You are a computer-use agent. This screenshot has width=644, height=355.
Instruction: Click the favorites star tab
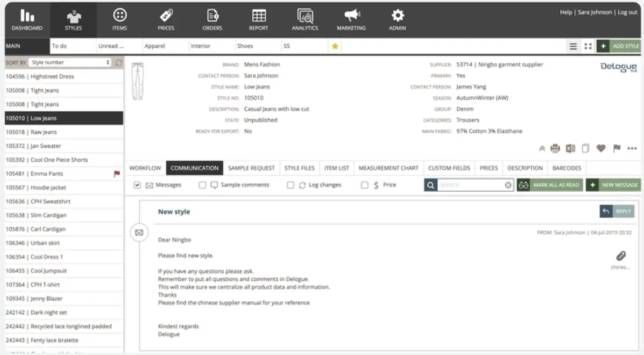(335, 46)
